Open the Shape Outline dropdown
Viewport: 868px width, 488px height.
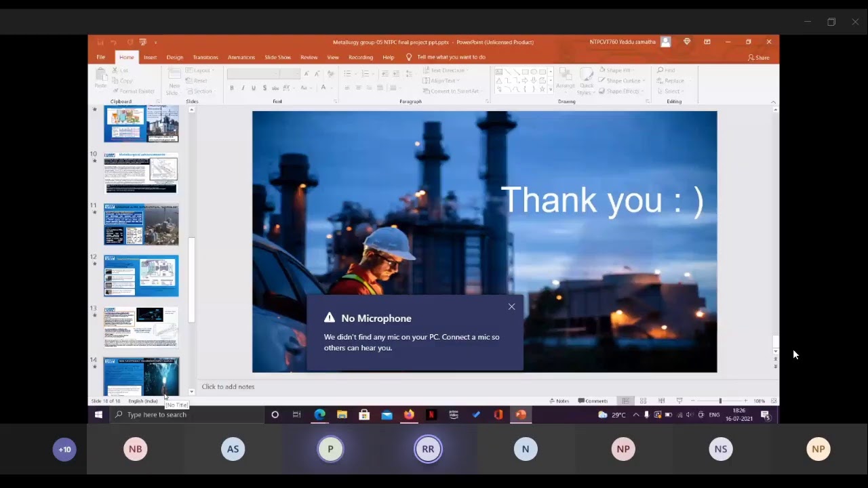[x=620, y=81]
